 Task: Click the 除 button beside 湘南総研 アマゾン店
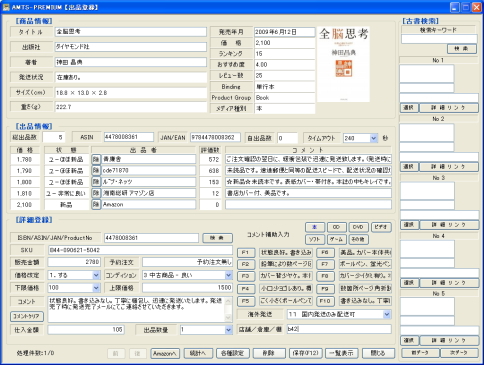[x=96, y=193]
